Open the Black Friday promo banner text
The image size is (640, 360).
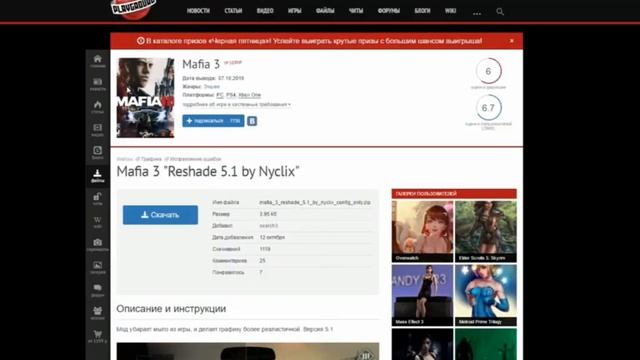[314, 41]
